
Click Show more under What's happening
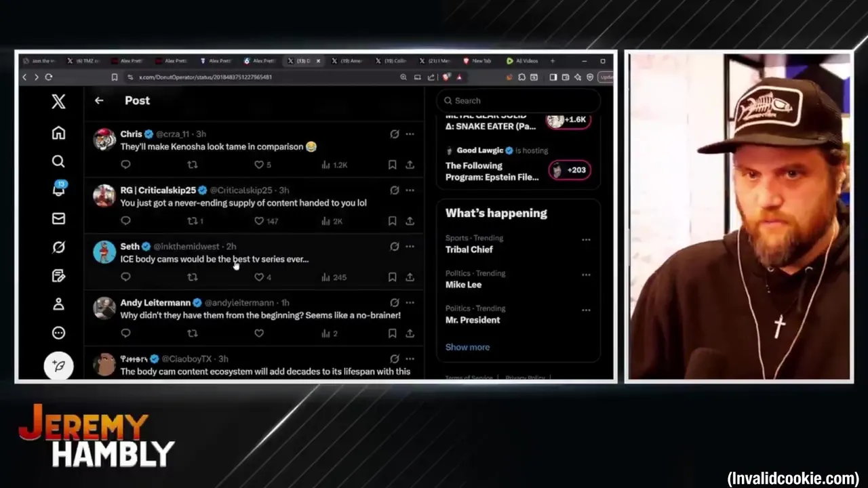pos(467,347)
